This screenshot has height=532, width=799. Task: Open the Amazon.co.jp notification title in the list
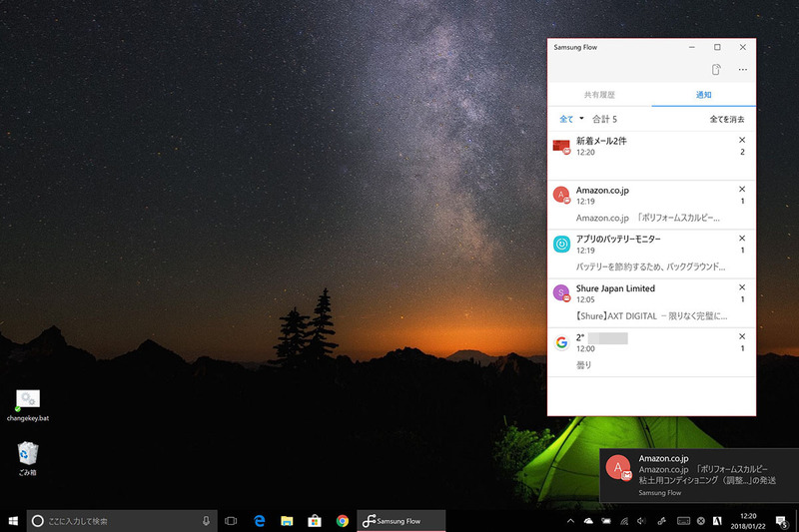(602, 191)
